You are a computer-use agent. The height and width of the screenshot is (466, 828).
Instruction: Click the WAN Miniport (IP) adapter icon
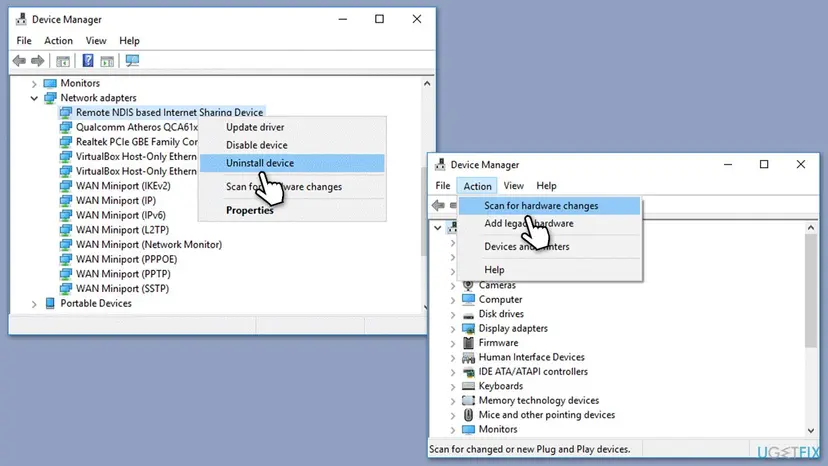(x=66, y=201)
